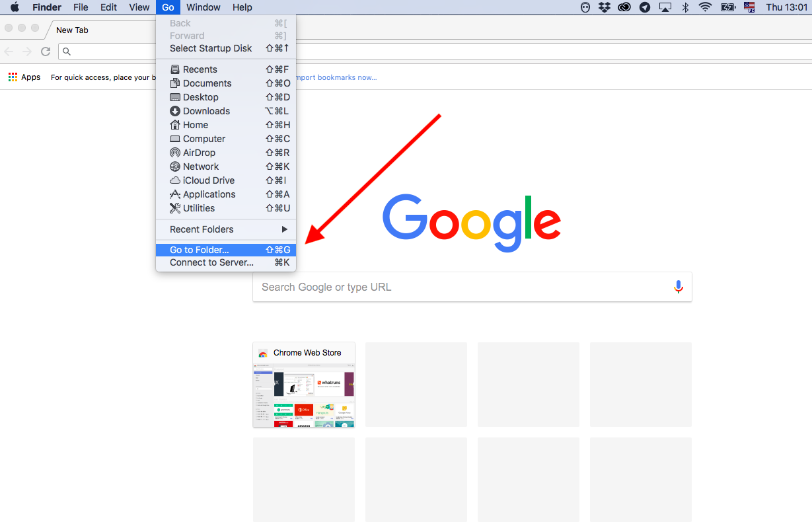Viewport: 812px width, 528px height.
Task: Choose Go to Folder… from the menu
Action: pos(226,250)
